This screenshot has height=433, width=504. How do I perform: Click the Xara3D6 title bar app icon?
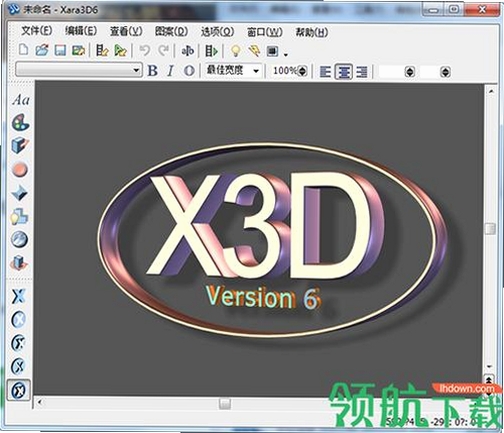(14, 10)
